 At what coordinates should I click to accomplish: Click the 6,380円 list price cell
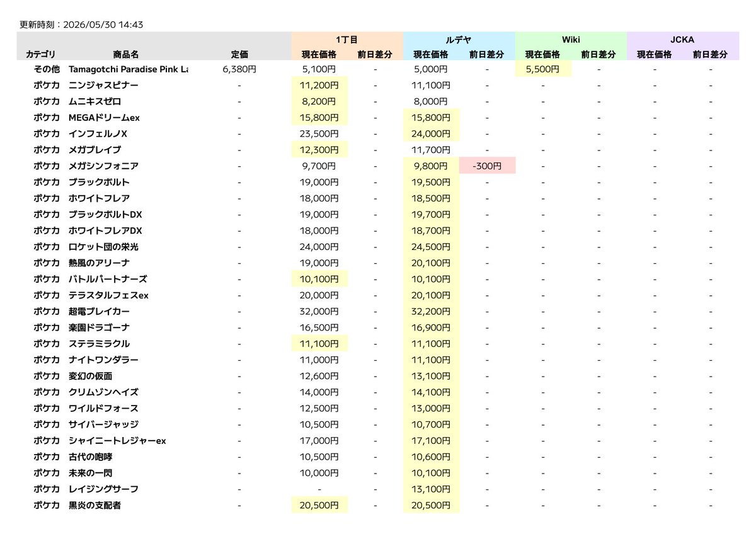point(239,69)
